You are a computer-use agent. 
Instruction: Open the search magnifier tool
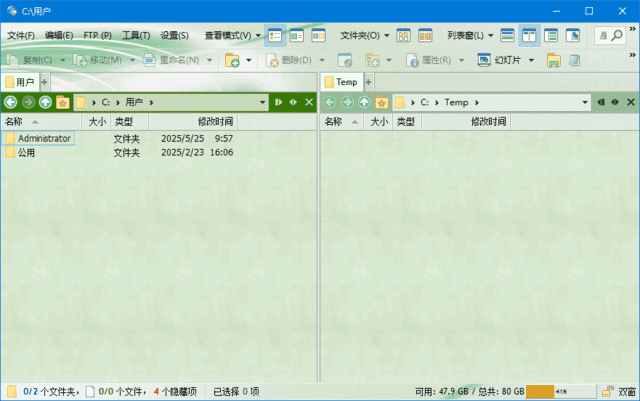point(617,36)
